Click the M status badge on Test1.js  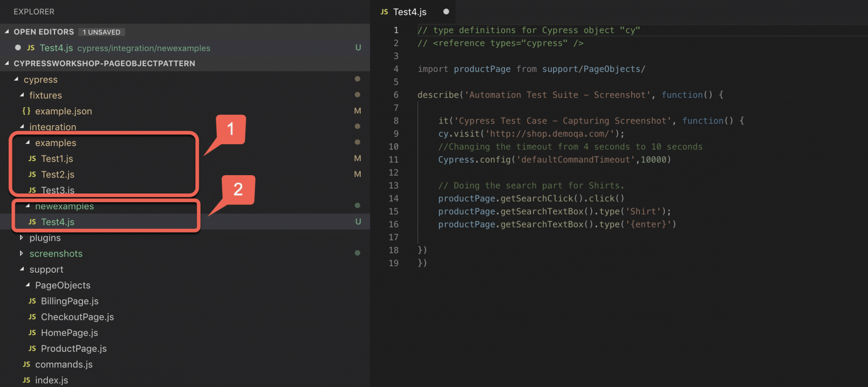[x=357, y=158]
